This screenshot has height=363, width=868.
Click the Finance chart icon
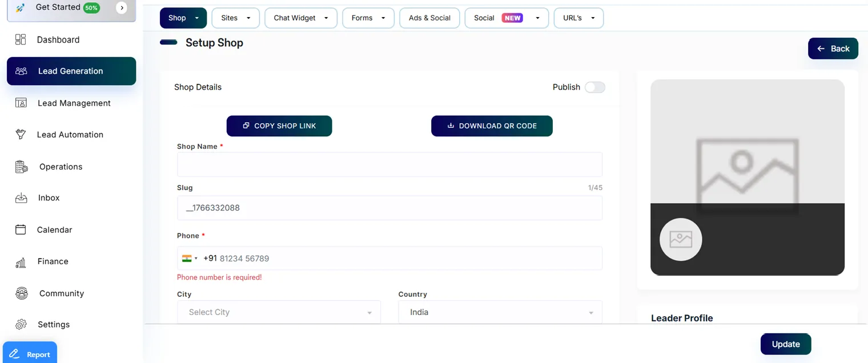[x=21, y=262]
